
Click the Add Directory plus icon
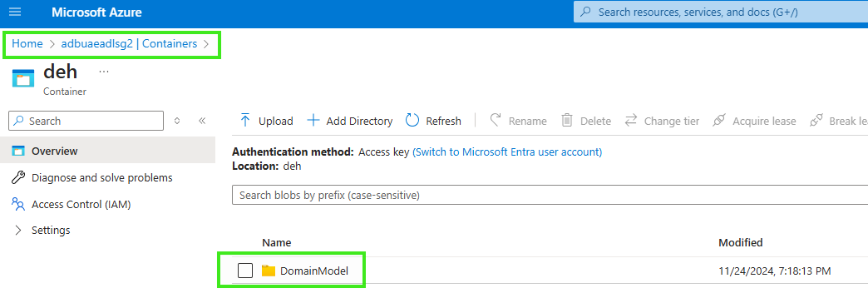click(313, 120)
